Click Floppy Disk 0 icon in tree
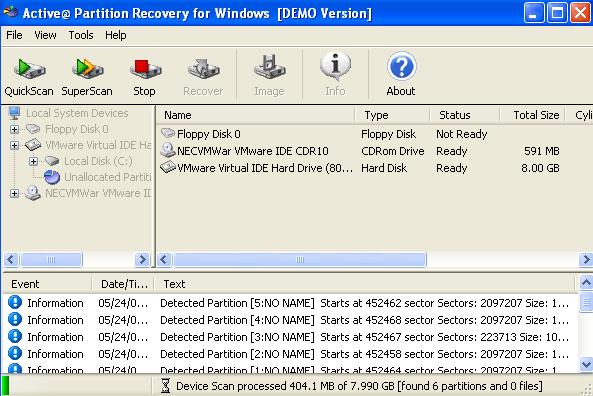Screen dimensions: 593x396 (33, 129)
